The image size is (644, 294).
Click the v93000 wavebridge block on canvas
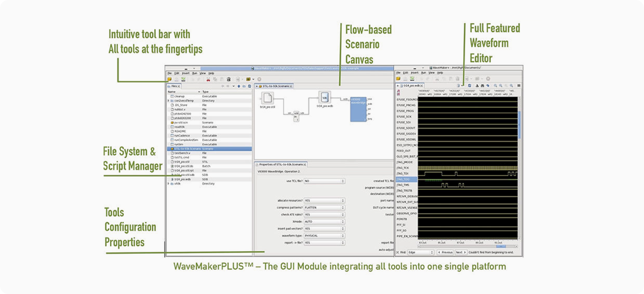[x=358, y=109]
